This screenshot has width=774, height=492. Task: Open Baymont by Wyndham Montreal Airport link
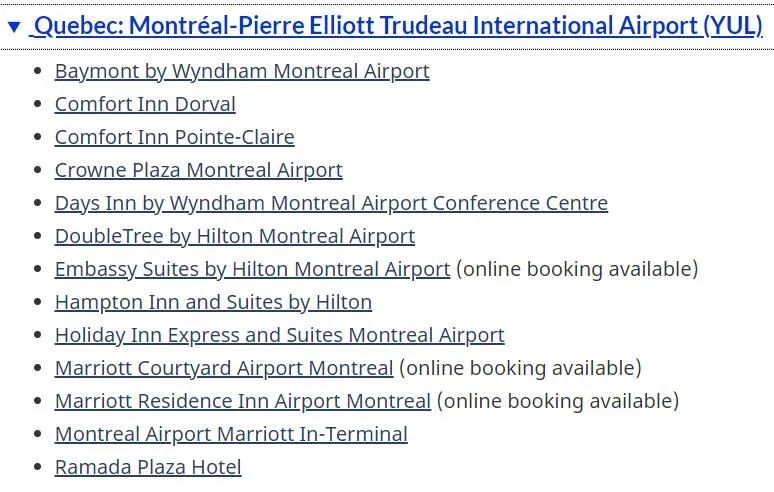[x=242, y=72]
